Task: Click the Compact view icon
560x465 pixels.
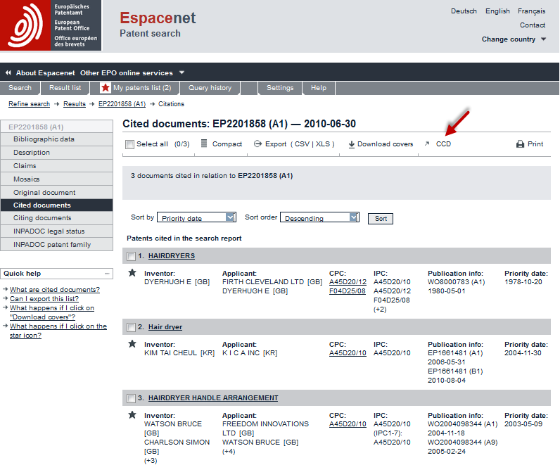Action: pyautogui.click(x=204, y=144)
